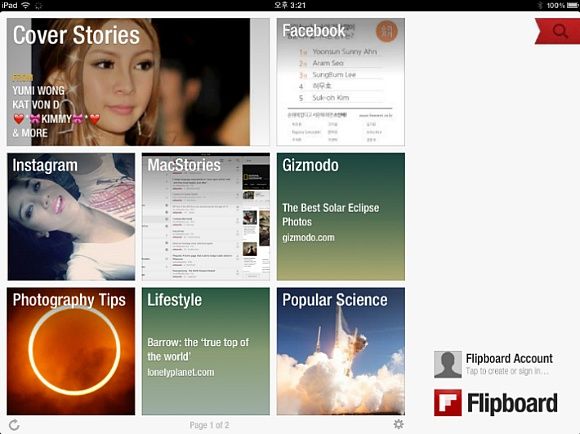The width and height of the screenshot is (580, 434).
Task: Tap the orange Facebook profile badge
Action: click(387, 31)
